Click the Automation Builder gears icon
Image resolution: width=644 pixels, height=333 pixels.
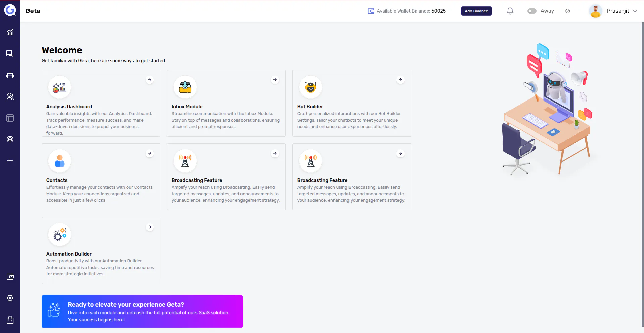[60, 235]
